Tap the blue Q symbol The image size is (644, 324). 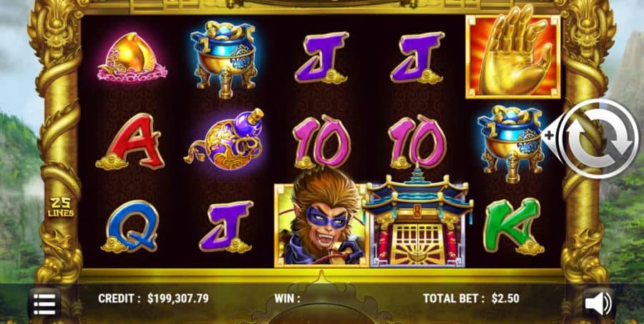coord(131,226)
